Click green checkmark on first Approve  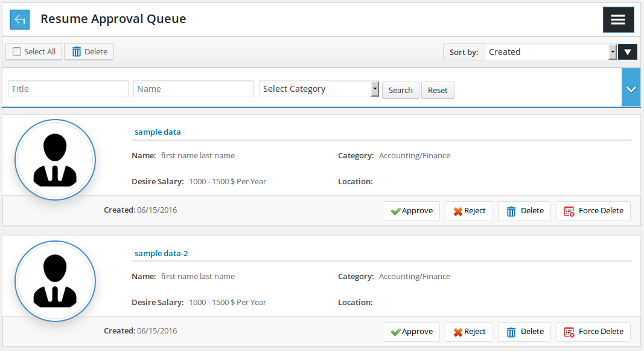[395, 211]
